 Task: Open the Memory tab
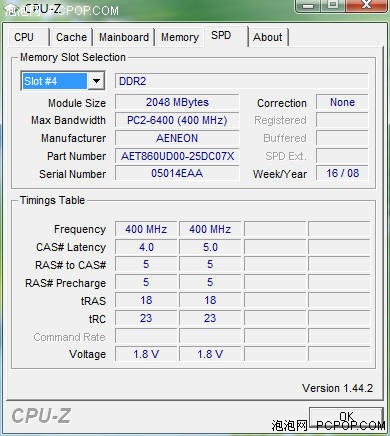coord(180,37)
